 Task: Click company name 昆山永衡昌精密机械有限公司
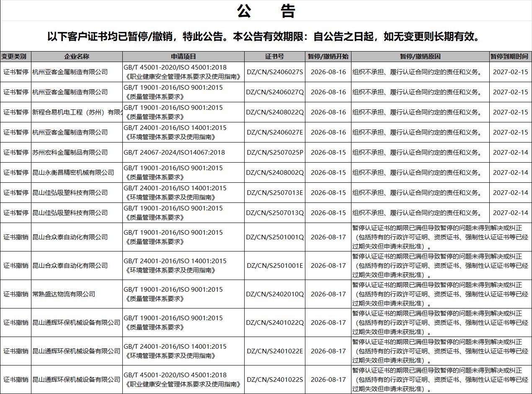pos(73,172)
